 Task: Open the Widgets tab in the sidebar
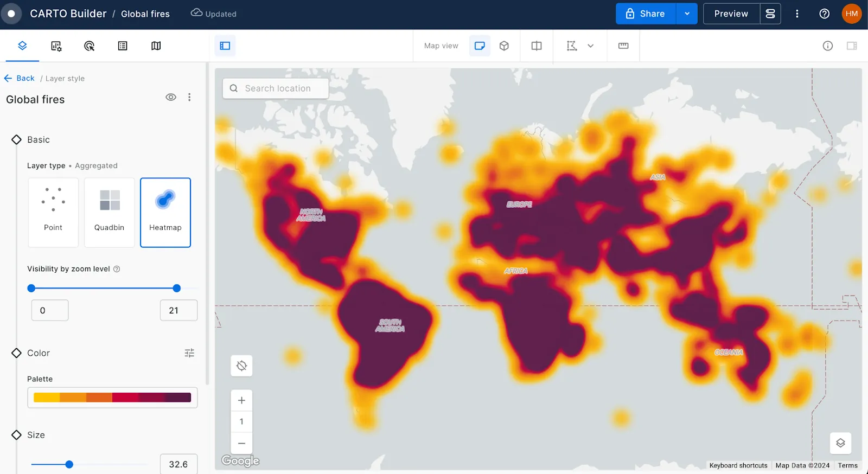(x=56, y=46)
